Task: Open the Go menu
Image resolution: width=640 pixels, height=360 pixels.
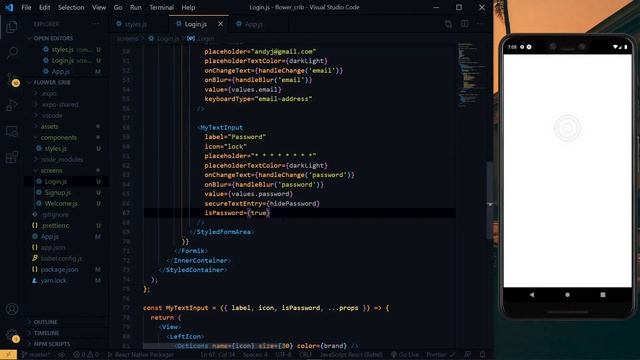Action: 118,7
